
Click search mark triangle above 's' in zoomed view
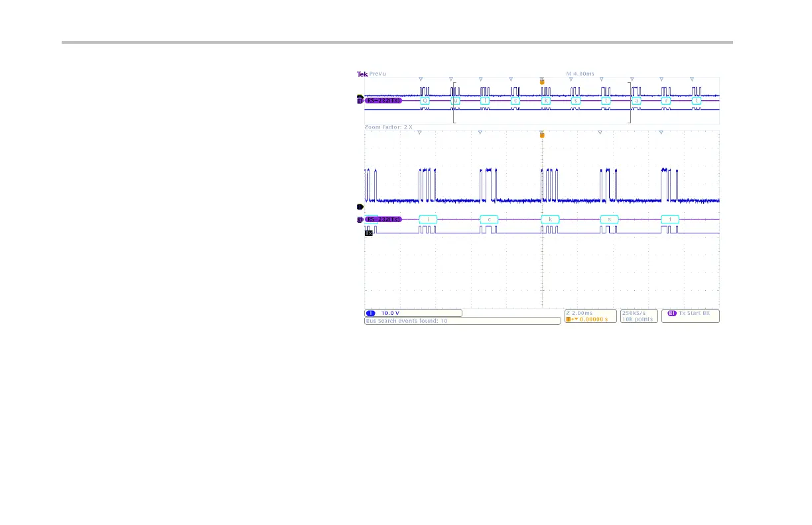(600, 133)
